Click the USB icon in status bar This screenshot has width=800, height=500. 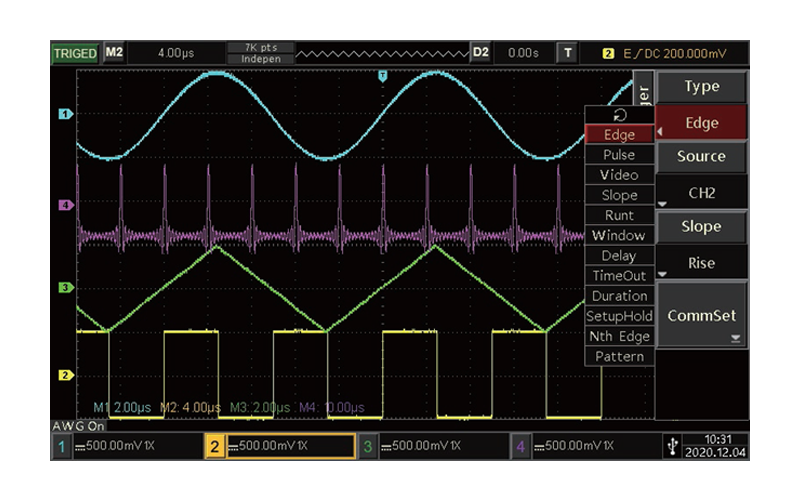click(670, 446)
